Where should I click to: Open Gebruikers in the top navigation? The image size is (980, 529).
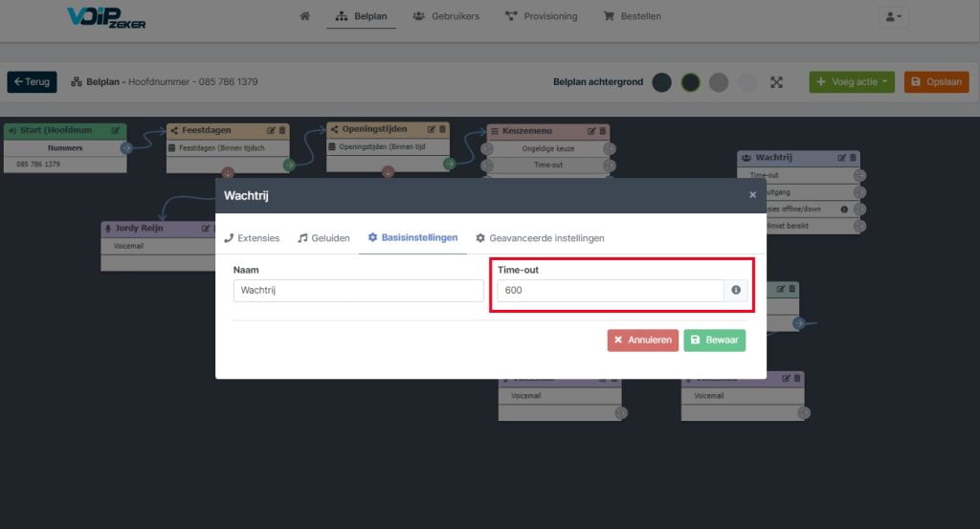[446, 16]
